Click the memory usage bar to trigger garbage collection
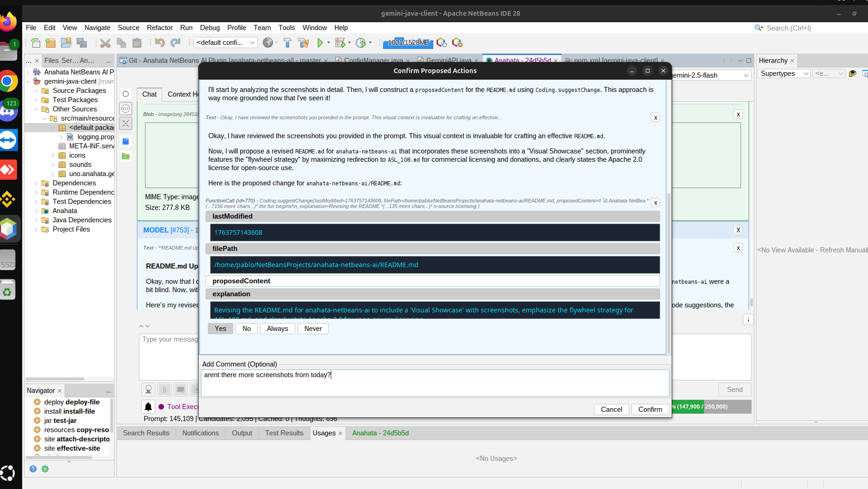Screen dimensions: 868x489 [x=408, y=43]
